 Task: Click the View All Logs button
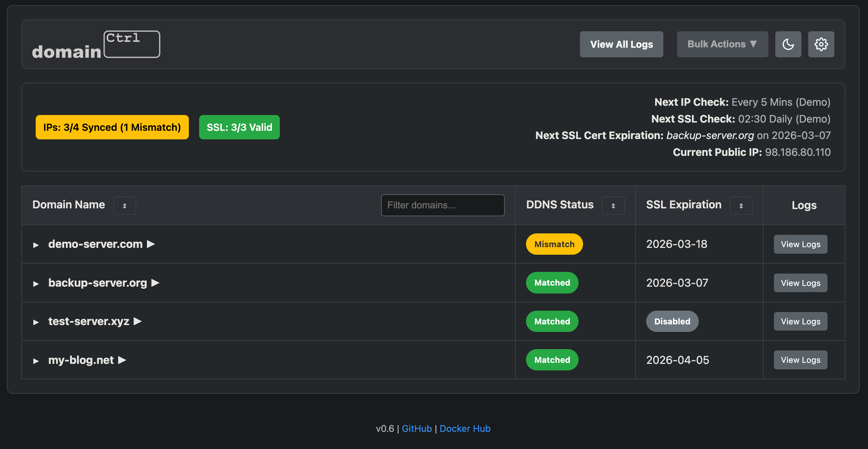click(x=621, y=44)
